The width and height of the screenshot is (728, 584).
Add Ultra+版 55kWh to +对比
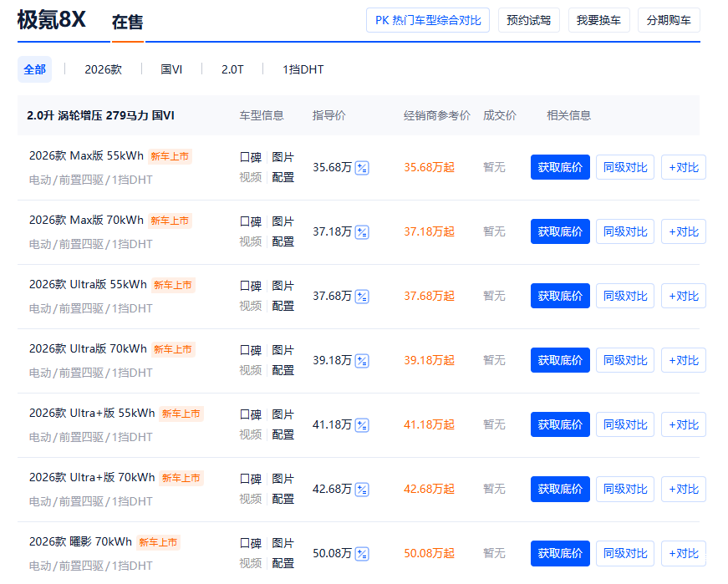pyautogui.click(x=684, y=424)
